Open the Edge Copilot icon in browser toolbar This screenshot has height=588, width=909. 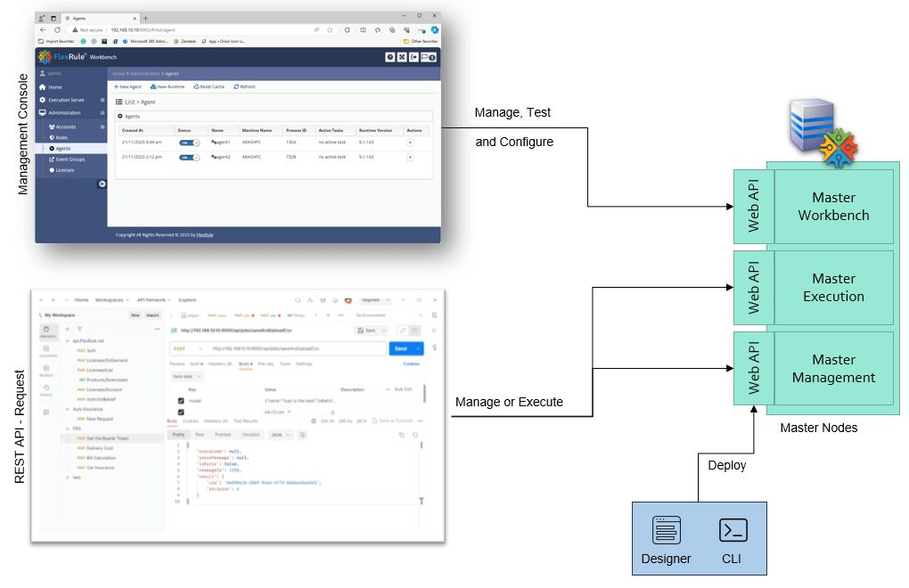(434, 29)
